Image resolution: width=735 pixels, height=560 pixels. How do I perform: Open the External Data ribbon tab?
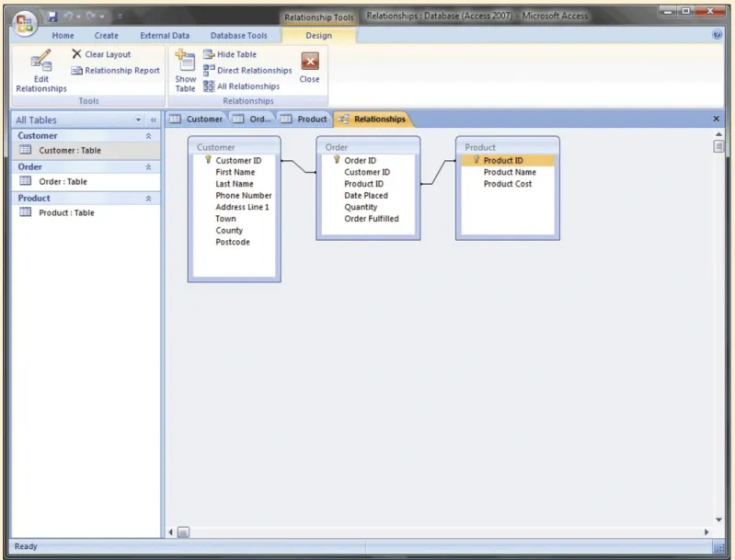(x=165, y=36)
